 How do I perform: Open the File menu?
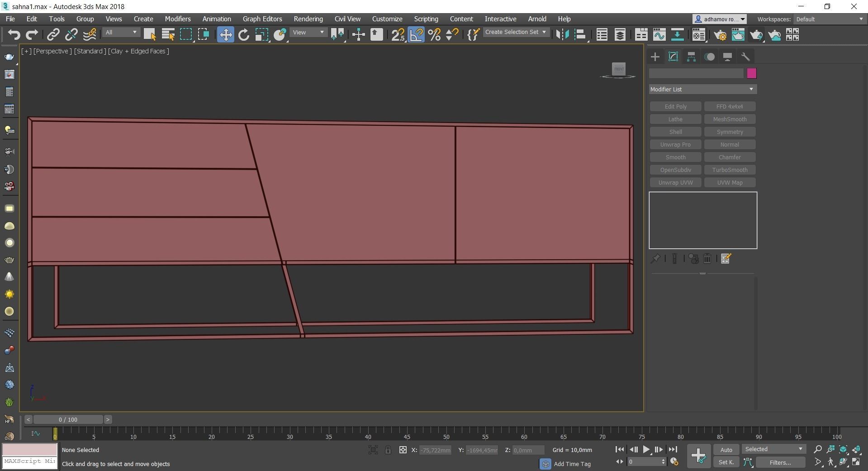pos(10,19)
